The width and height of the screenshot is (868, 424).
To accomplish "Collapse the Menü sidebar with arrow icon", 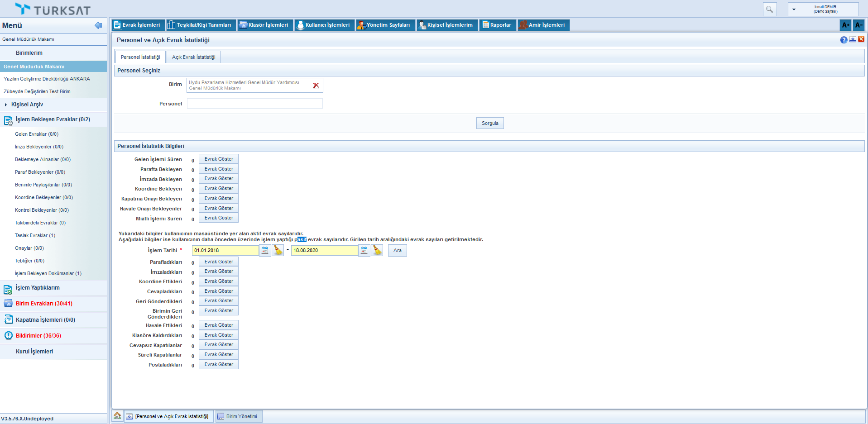I will click(x=98, y=25).
